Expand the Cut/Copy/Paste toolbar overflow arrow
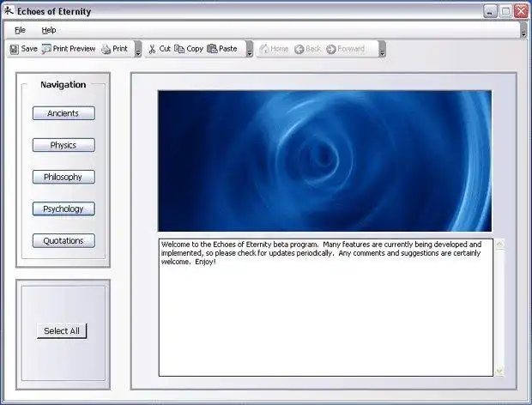532x405 pixels. tap(250, 49)
